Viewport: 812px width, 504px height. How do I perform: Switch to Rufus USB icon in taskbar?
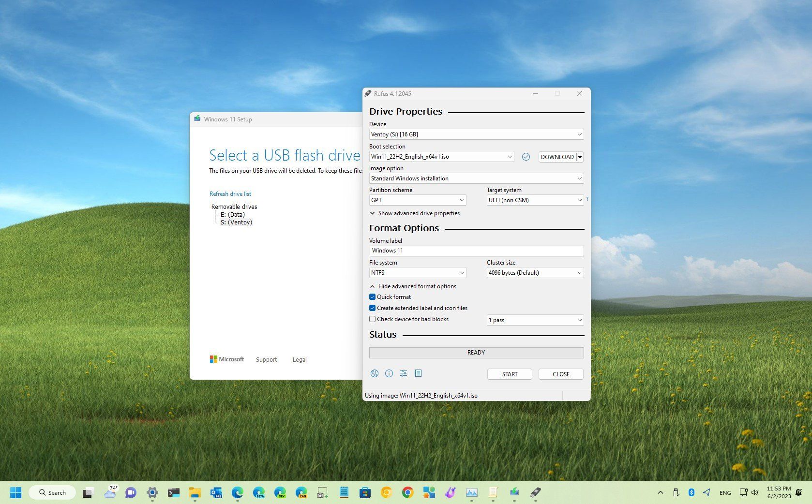[x=535, y=493]
